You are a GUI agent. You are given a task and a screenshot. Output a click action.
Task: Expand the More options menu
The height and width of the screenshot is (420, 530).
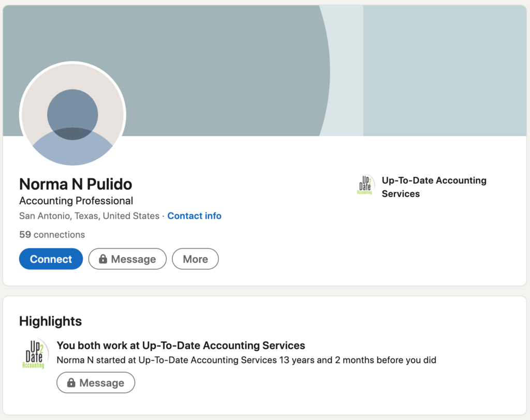195,259
